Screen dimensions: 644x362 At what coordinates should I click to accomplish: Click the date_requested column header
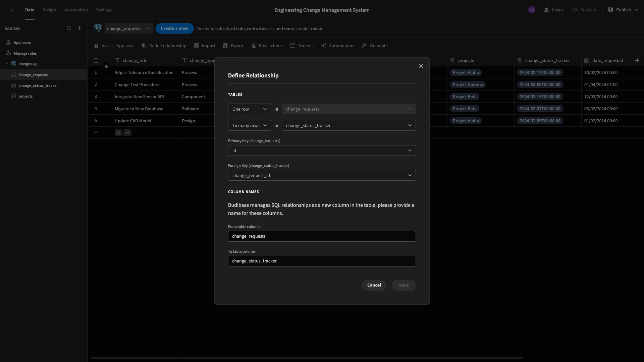coord(606,60)
